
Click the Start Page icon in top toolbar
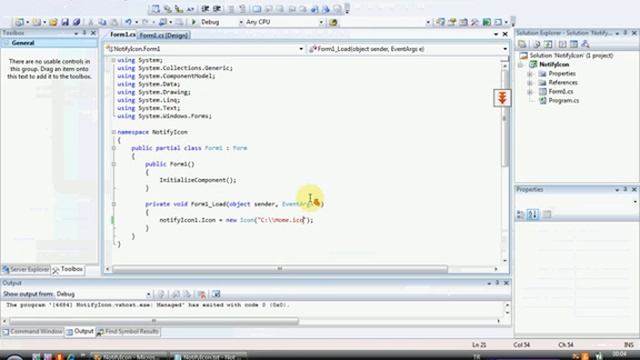click(487, 22)
